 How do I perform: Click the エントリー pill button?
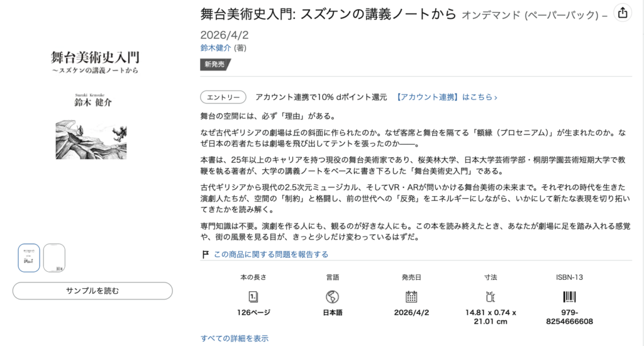223,97
